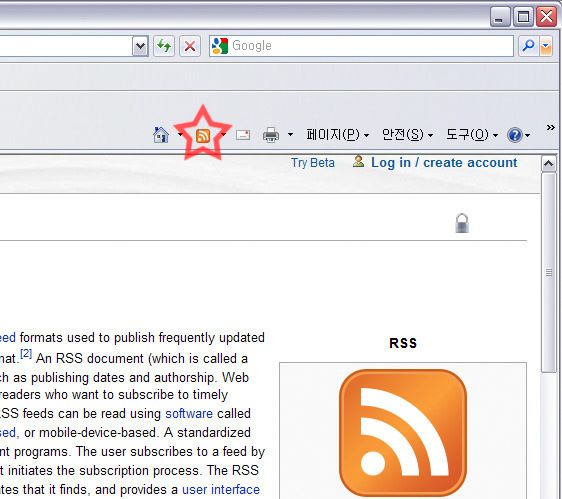Follow the Try Beta link

pos(313,163)
